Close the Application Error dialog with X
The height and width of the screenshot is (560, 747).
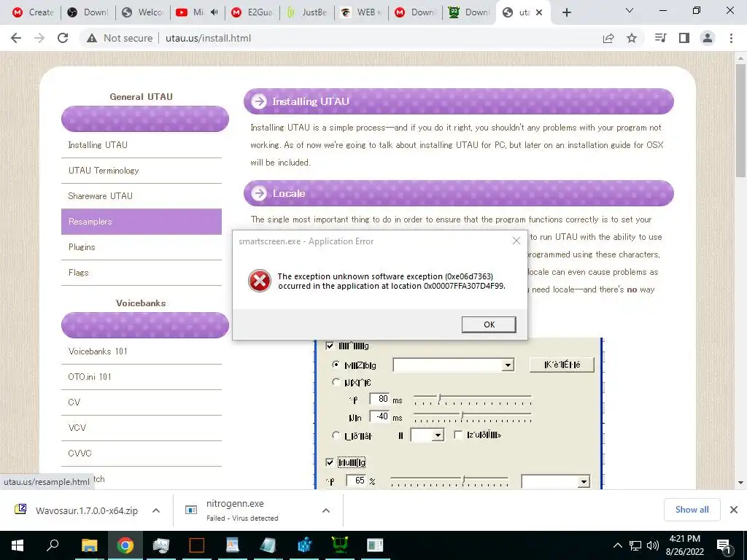(x=516, y=241)
